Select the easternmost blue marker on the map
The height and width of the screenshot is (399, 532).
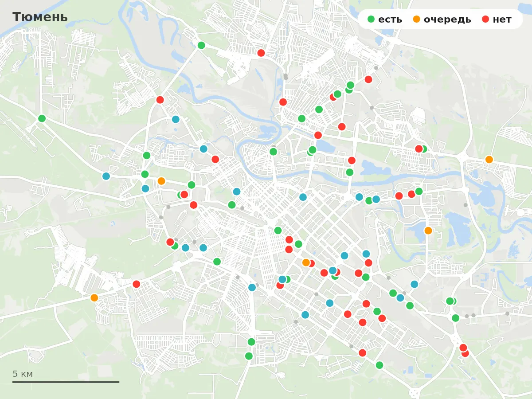pyautogui.click(x=414, y=284)
